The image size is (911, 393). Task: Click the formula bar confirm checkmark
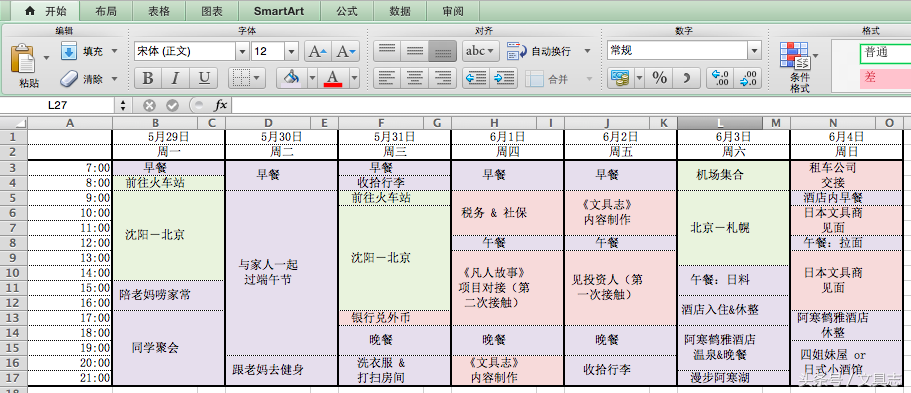[x=172, y=105]
